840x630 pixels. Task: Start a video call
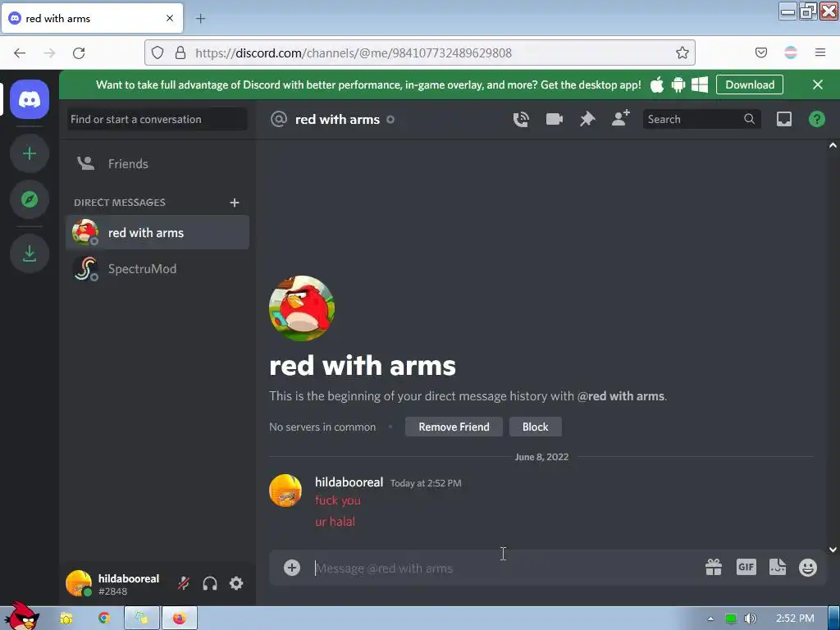point(554,119)
